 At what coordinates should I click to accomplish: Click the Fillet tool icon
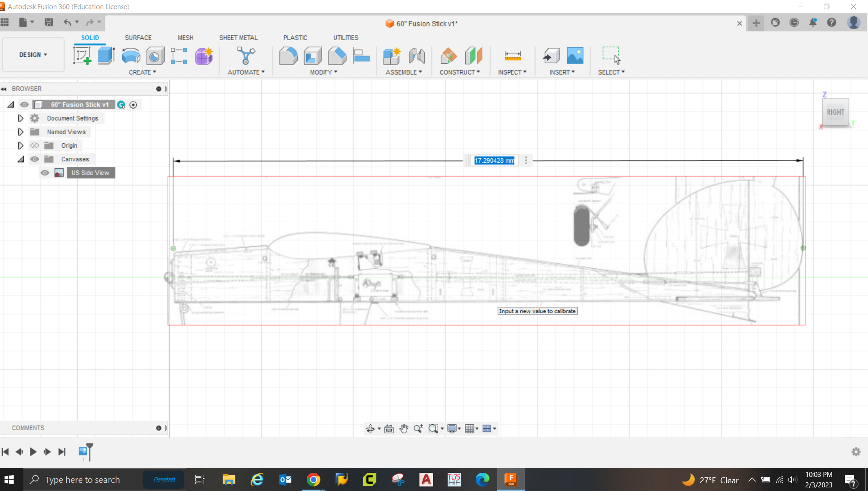click(289, 55)
